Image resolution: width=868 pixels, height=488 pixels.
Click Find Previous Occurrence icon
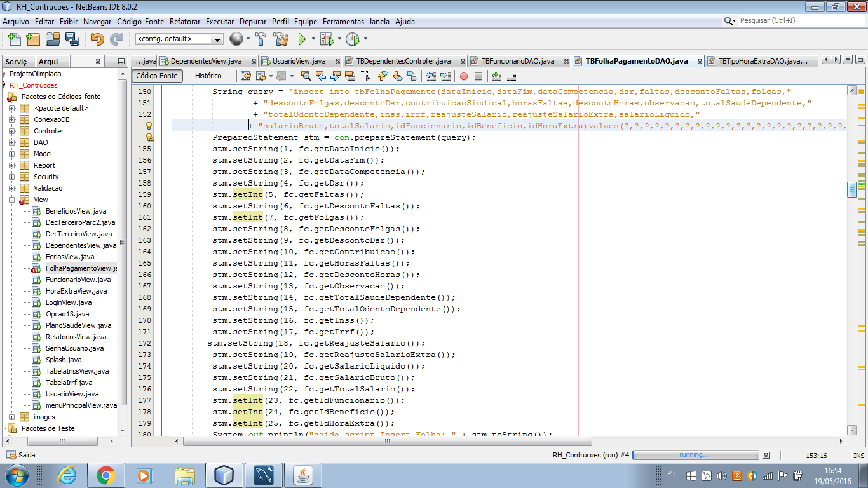(320, 76)
